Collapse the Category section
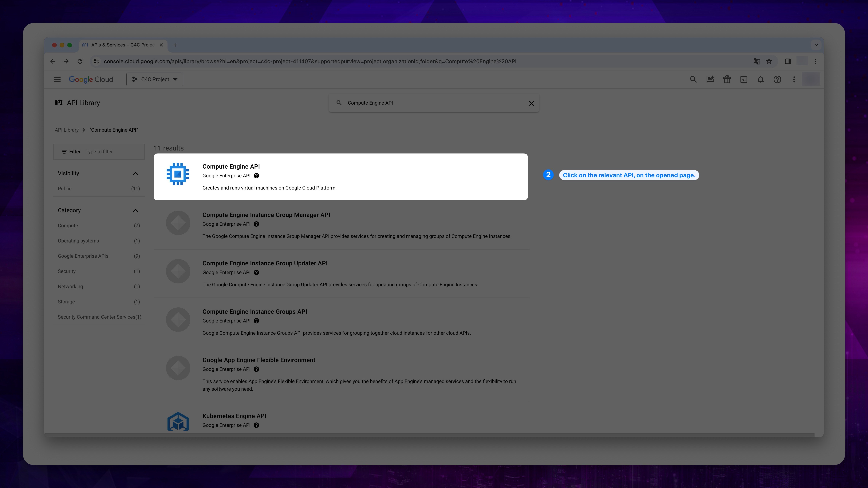 (x=136, y=210)
